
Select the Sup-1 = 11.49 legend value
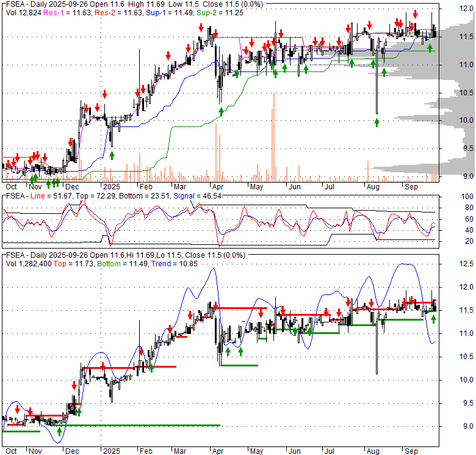(x=170, y=13)
